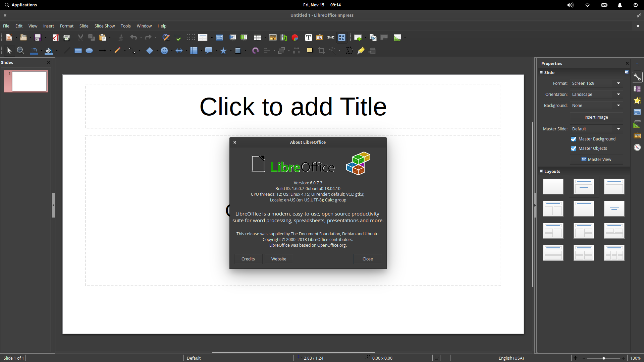
Task: Open the Format dropdown Screen 16:9
Action: pyautogui.click(x=596, y=83)
